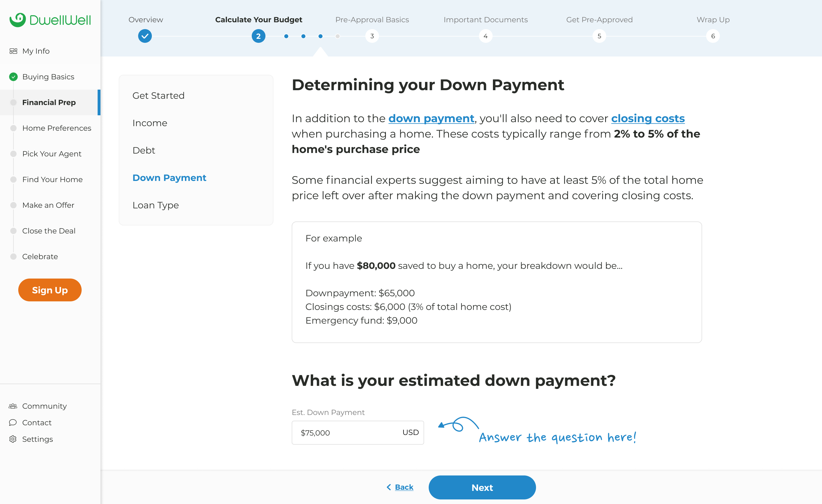Click the gray upcoming substep dot
Screen dimensions: 822x504
pyautogui.click(x=338, y=36)
